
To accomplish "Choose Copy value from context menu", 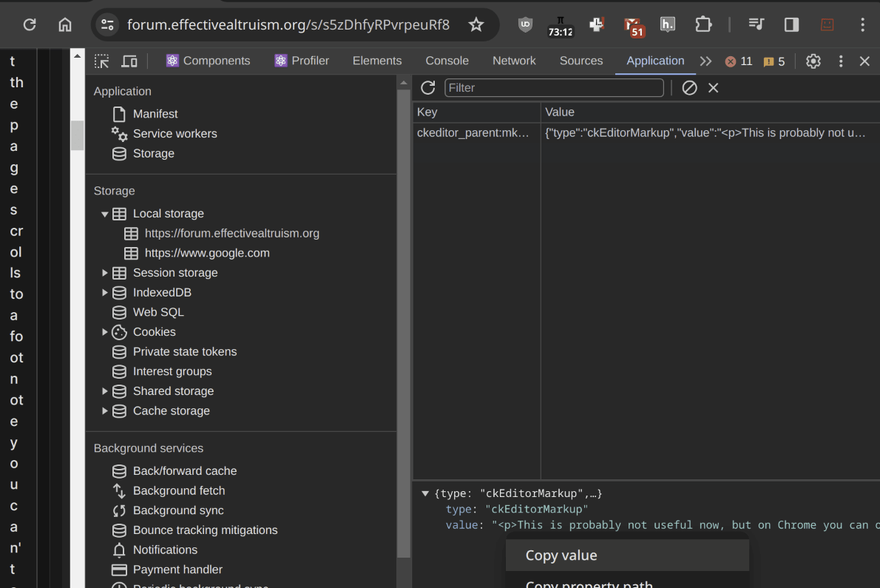I will pyautogui.click(x=561, y=555).
